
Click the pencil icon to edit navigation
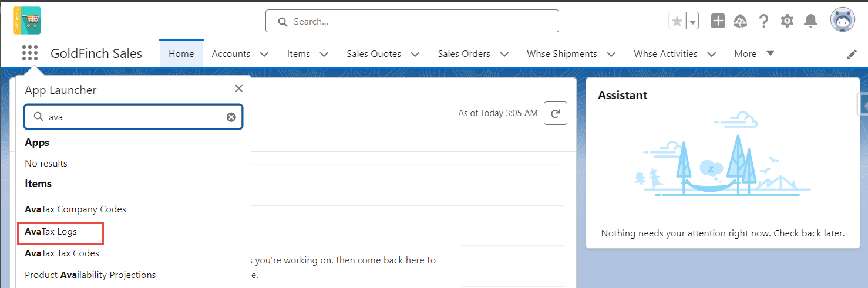click(x=852, y=54)
